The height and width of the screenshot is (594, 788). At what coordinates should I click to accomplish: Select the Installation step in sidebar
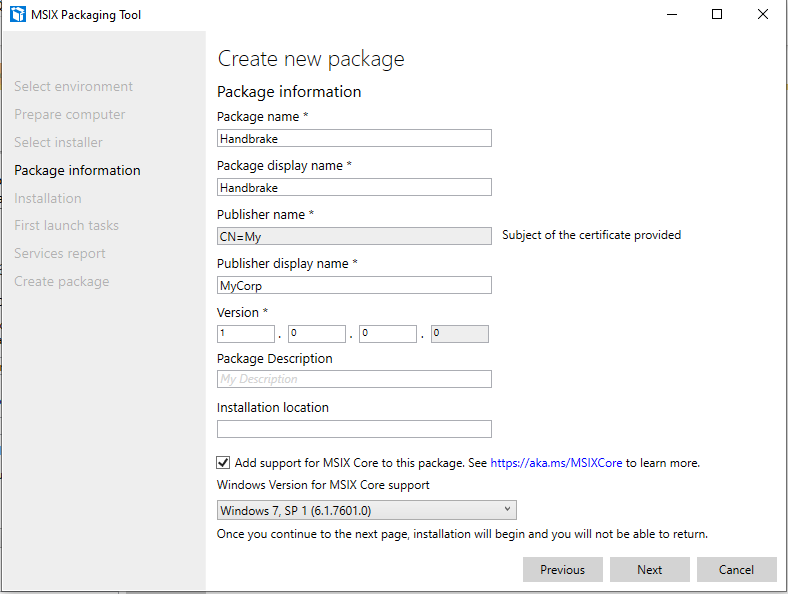tap(48, 198)
